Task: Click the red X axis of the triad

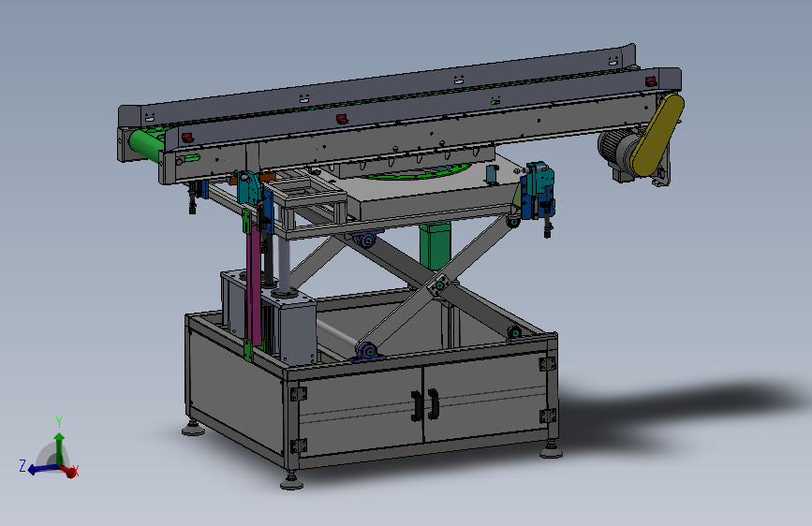Action: (x=70, y=471)
